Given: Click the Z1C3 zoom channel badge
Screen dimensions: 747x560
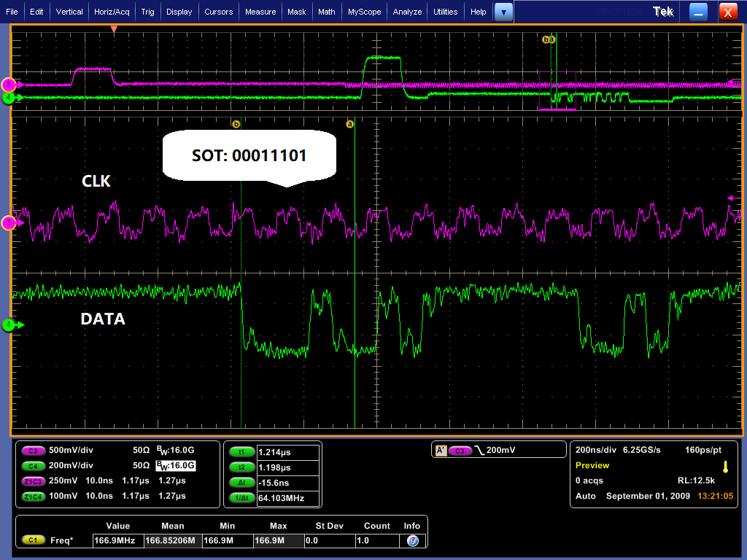Looking at the screenshot, I should [34, 481].
